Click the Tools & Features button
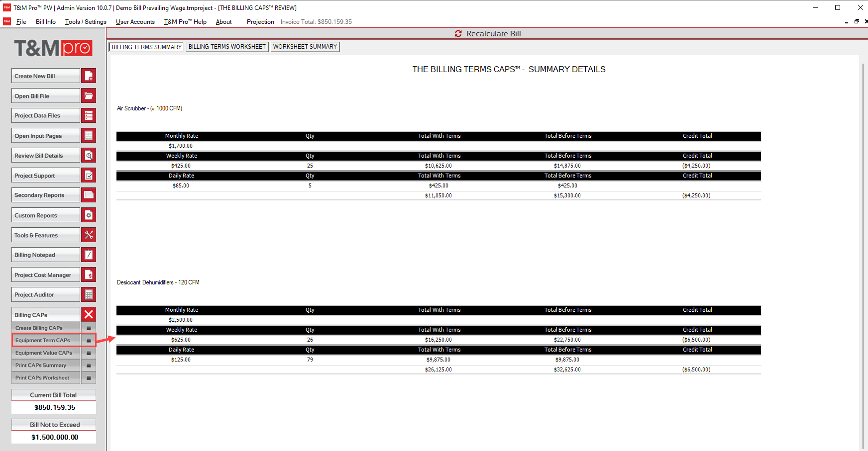This screenshot has height=451, width=868. click(46, 235)
